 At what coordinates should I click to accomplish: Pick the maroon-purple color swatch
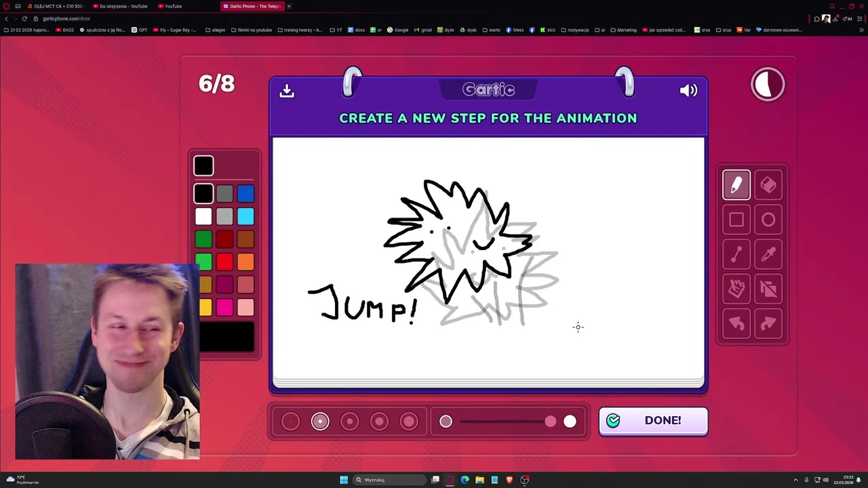[224, 285]
